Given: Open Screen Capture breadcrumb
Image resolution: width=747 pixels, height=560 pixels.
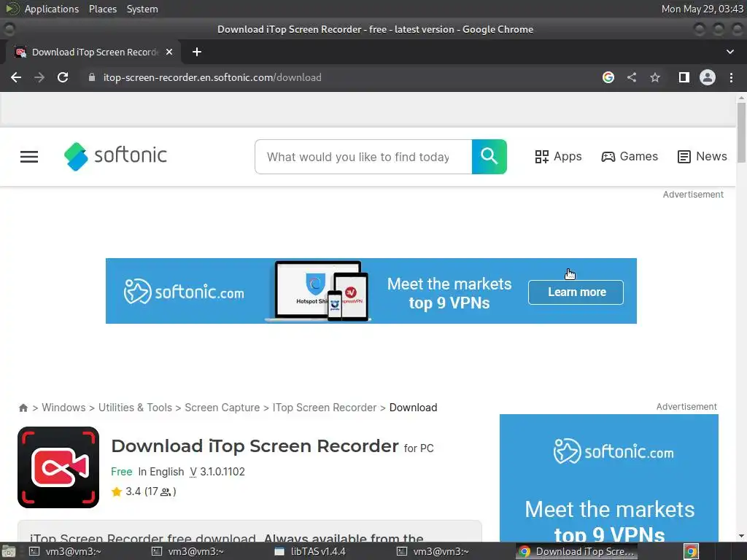Looking at the screenshot, I should pos(222,408).
